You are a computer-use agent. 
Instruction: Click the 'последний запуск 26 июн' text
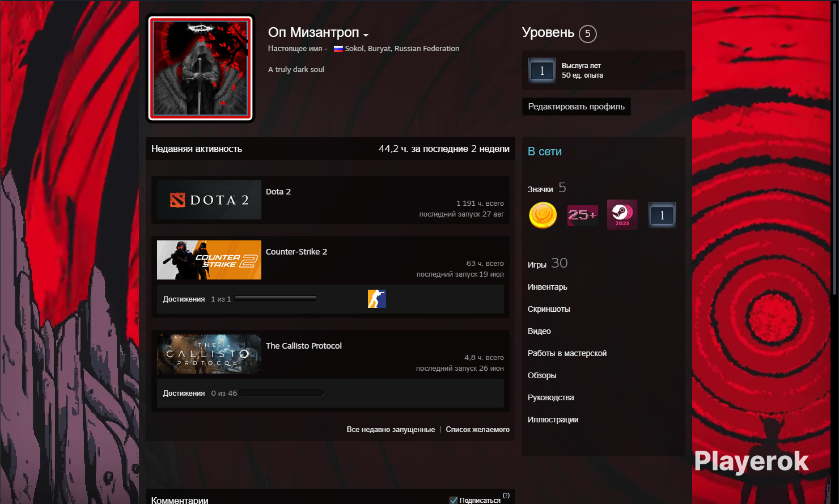460,368
